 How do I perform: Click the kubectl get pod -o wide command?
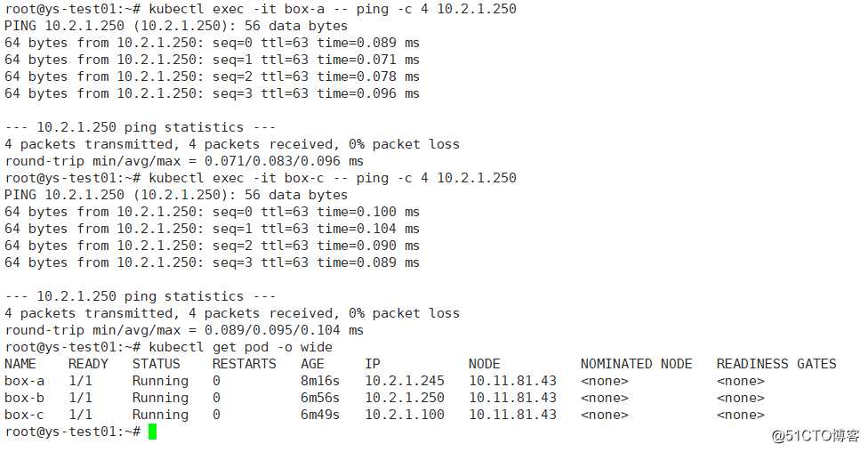coord(240,347)
